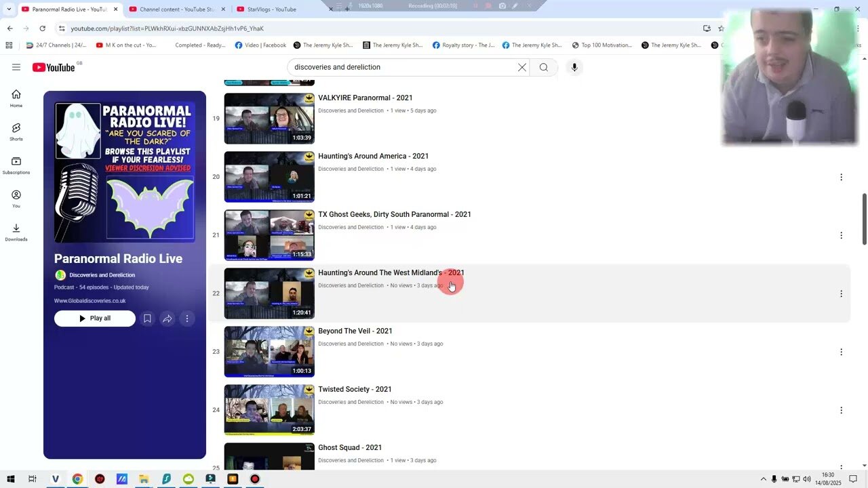Open the Chrome apps grid in bookmarks bar
Screen dimensions: 868x488
(9, 45)
